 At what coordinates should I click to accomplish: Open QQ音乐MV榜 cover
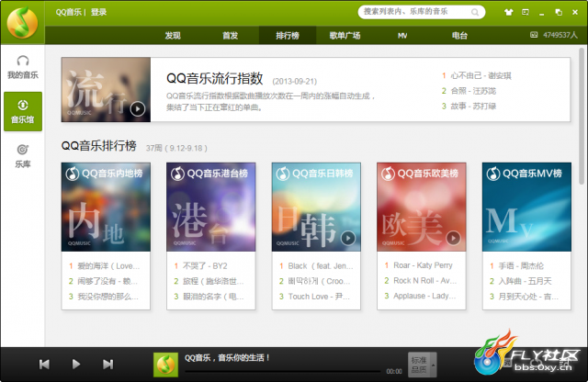click(526, 207)
